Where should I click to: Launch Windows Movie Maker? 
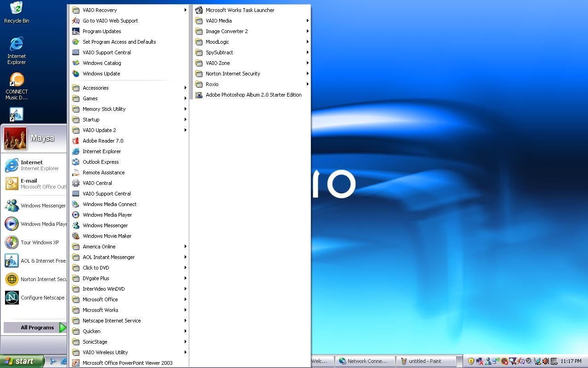point(129,236)
